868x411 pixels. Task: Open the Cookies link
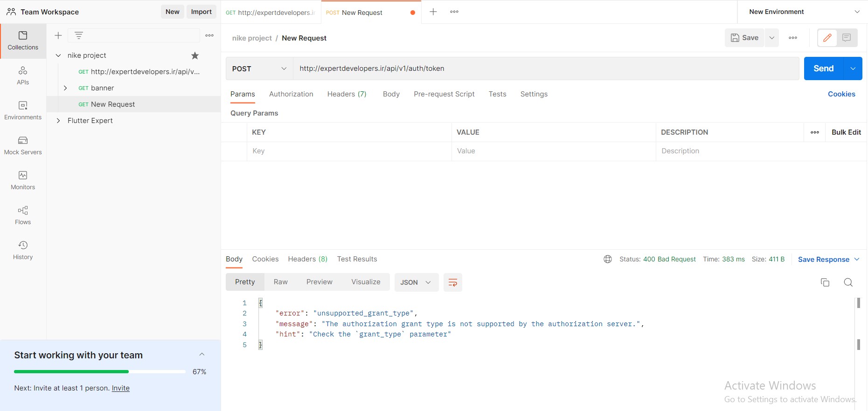tap(841, 94)
